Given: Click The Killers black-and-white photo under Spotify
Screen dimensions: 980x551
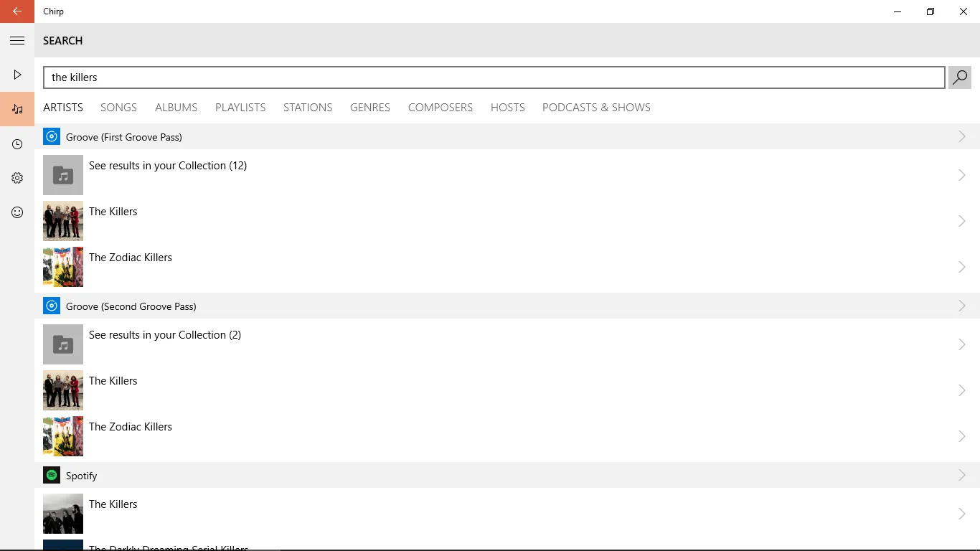Looking at the screenshot, I should tap(63, 514).
